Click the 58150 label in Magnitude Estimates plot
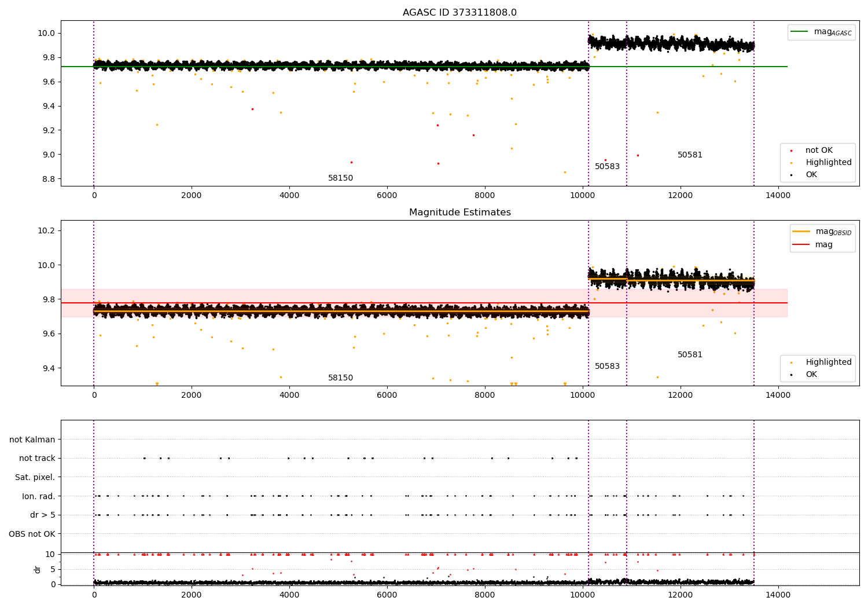The height and width of the screenshot is (608, 868). coord(340,378)
